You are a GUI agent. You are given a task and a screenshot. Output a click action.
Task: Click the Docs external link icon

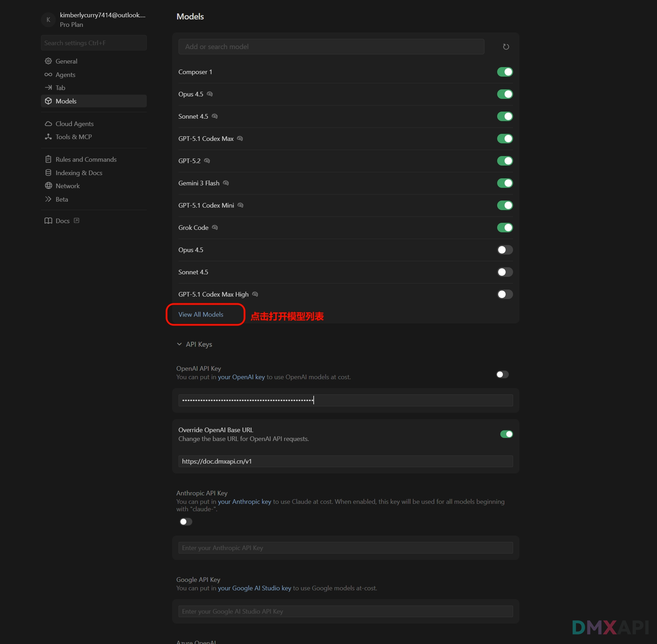point(77,221)
